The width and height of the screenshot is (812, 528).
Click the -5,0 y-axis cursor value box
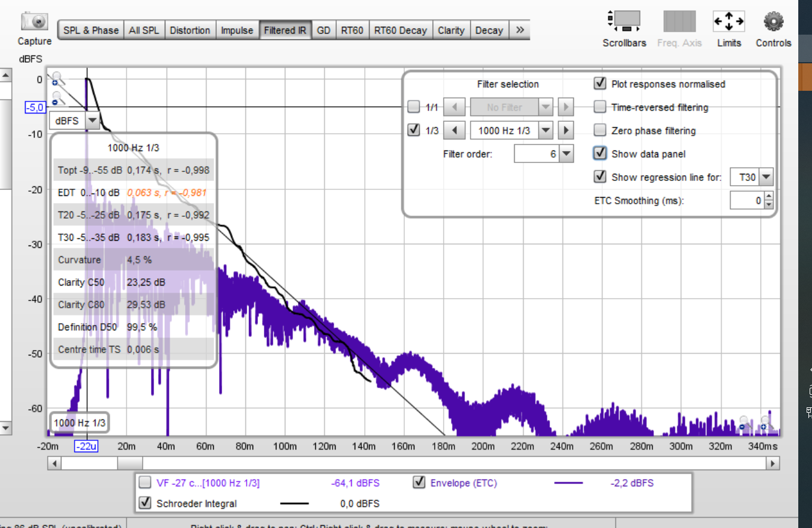click(35, 108)
